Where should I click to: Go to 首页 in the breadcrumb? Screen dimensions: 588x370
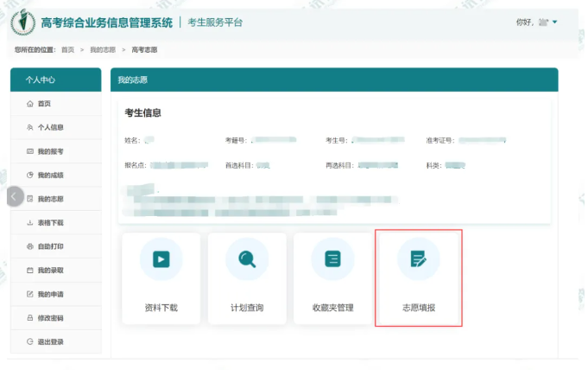(x=68, y=49)
